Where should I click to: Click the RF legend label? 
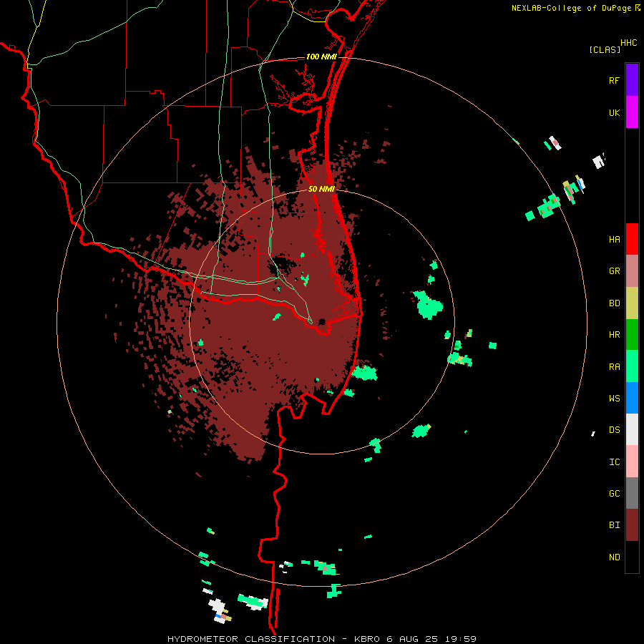tap(614, 80)
